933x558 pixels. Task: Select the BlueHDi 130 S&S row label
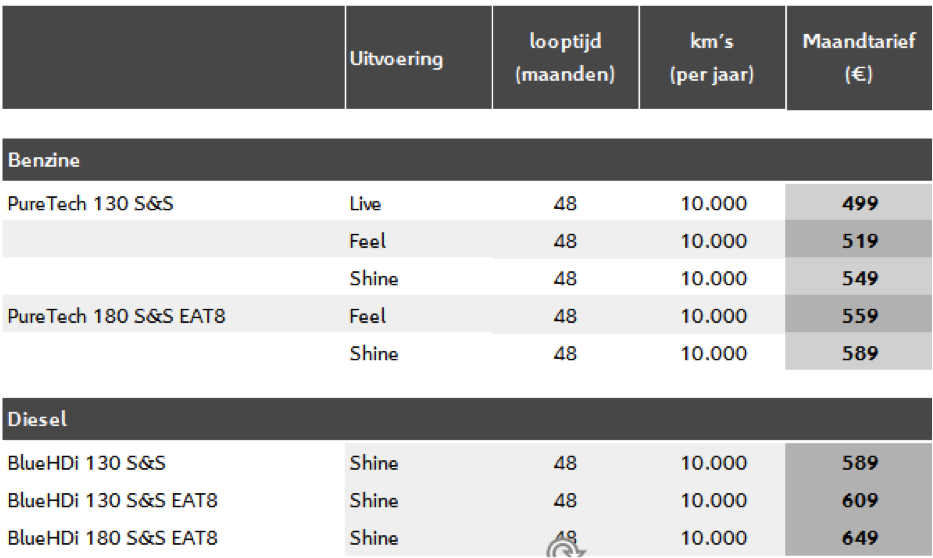tap(87, 462)
